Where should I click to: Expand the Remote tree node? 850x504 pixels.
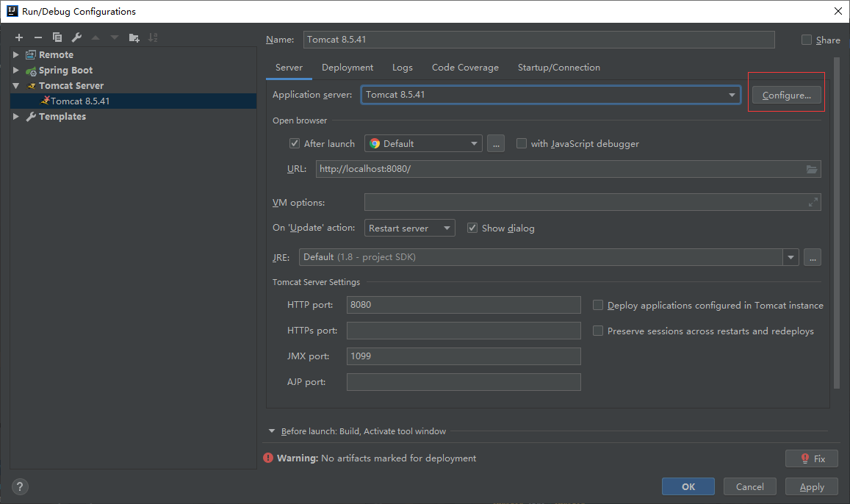(x=16, y=55)
